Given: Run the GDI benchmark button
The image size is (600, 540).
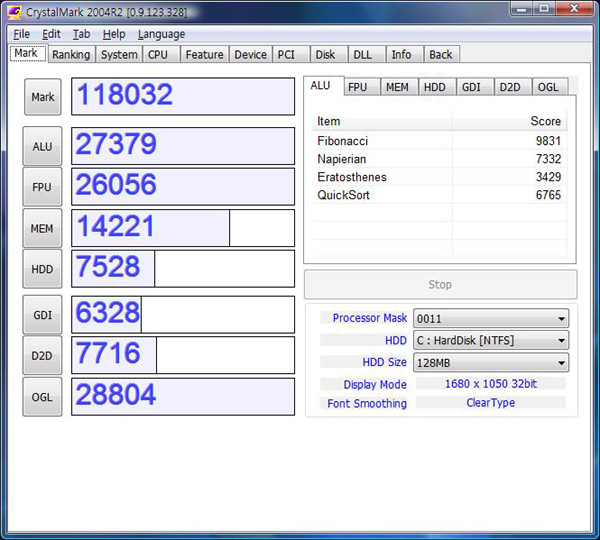Looking at the screenshot, I should click(42, 315).
